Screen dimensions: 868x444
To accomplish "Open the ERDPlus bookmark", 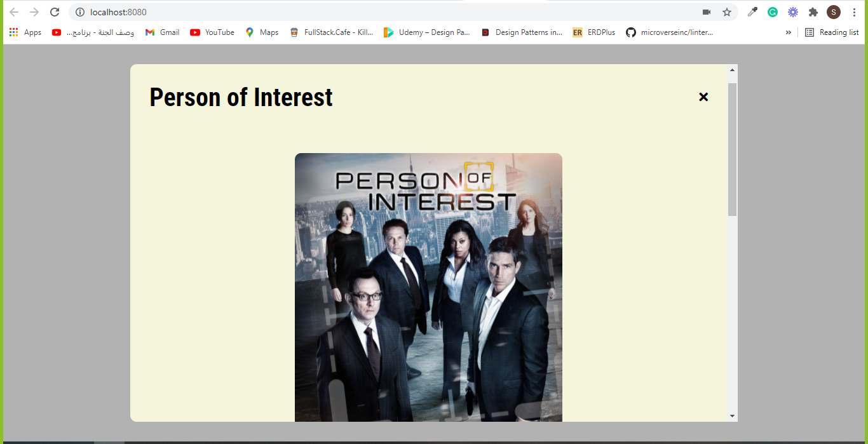I will point(594,32).
